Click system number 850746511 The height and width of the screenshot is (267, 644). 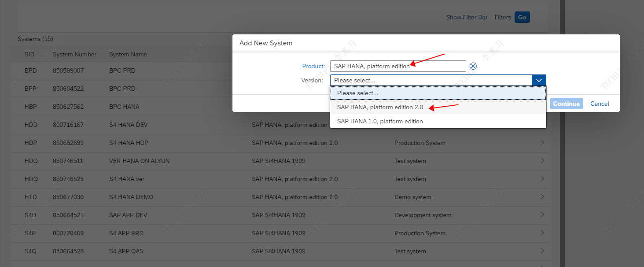[x=68, y=161]
